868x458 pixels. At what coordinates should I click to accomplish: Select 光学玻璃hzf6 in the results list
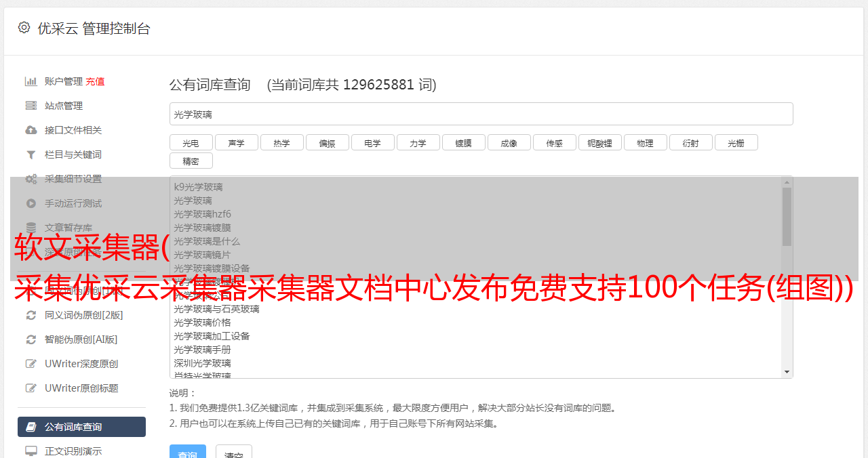pyautogui.click(x=202, y=214)
